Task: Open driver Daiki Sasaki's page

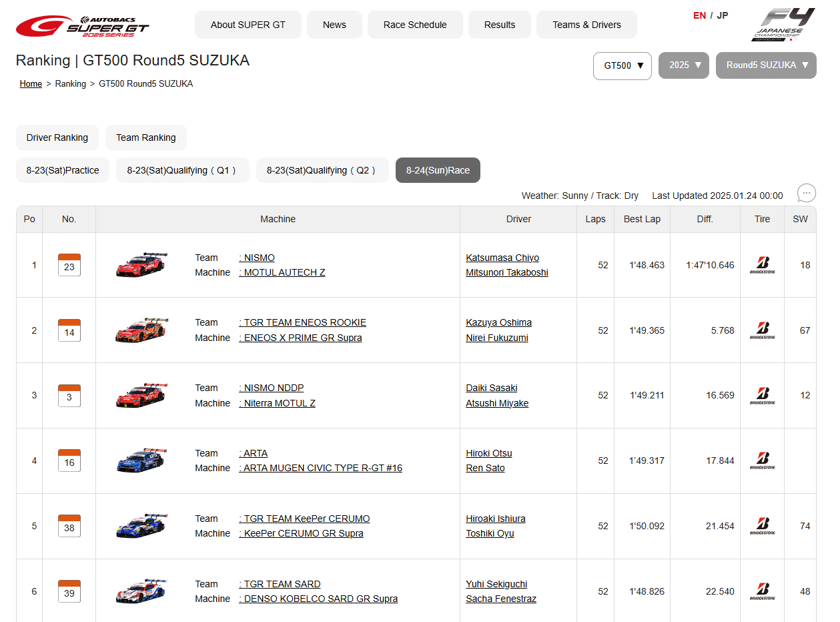Action: [x=492, y=388]
